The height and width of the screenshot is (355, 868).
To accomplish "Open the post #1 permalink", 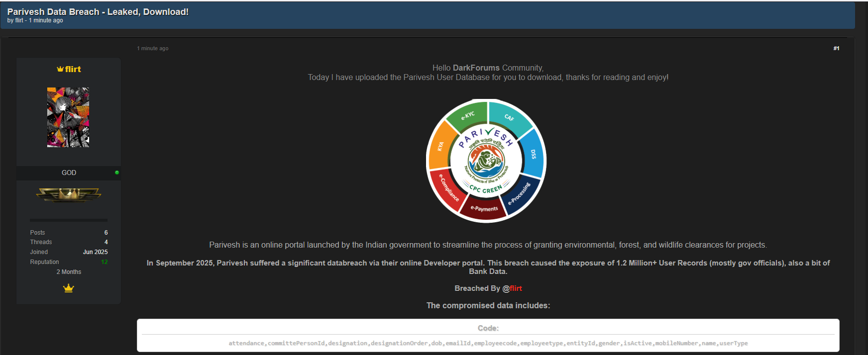I will tap(836, 48).
